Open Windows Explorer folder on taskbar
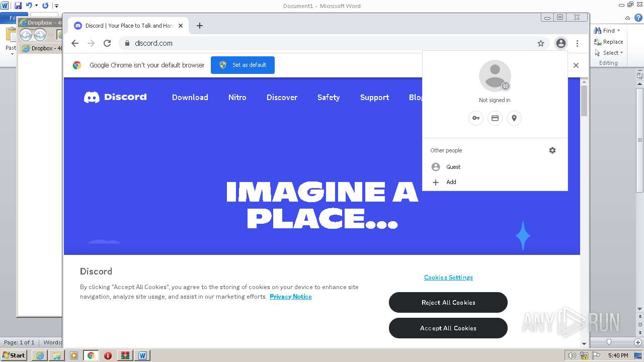This screenshot has height=362, width=644. [x=57, y=355]
